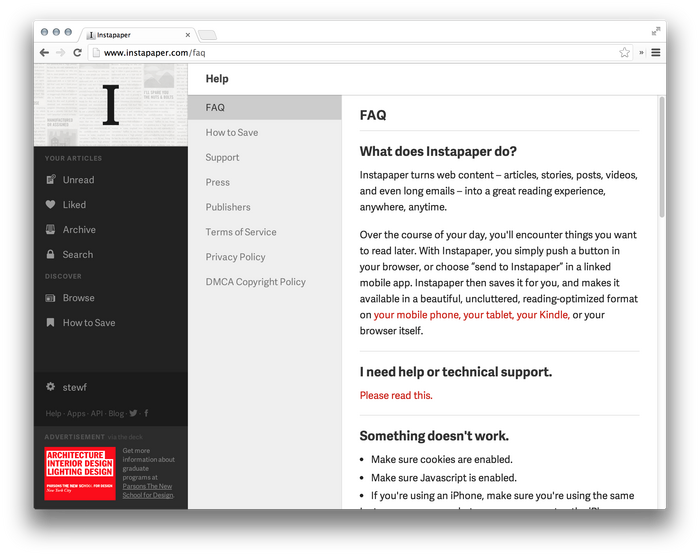The width and height of the screenshot is (700, 556).
Task: Click the Search icon in sidebar
Action: pyautogui.click(x=51, y=254)
